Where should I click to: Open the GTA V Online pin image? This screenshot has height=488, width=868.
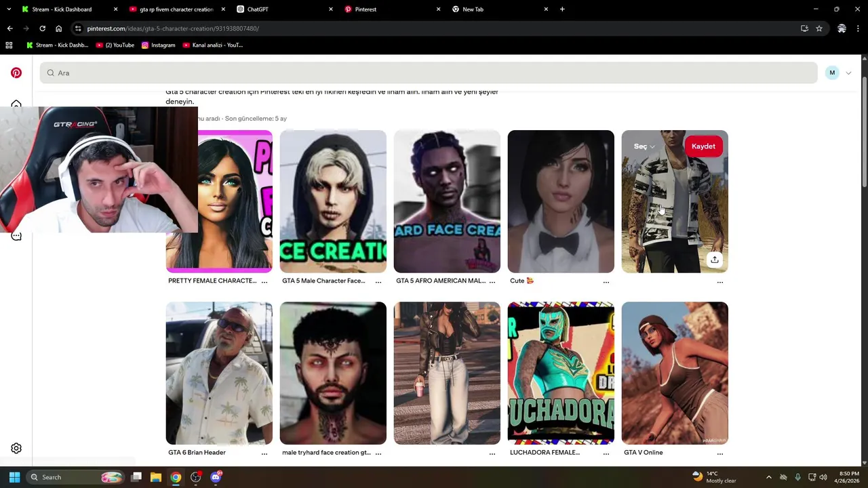click(x=675, y=373)
